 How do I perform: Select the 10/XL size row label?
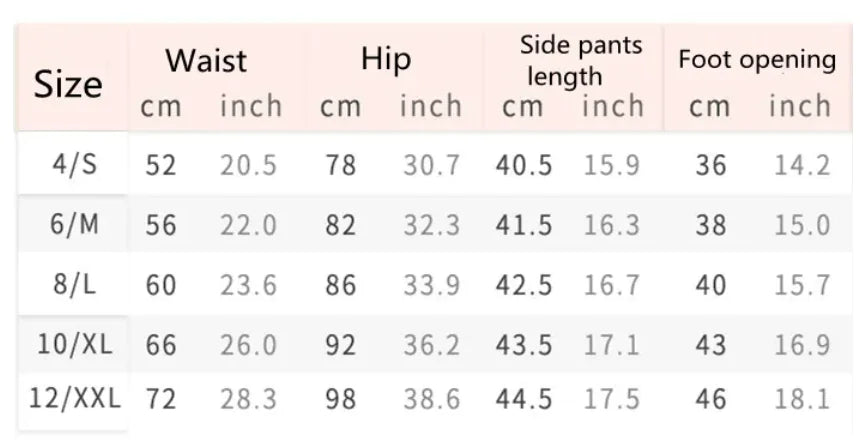click(x=75, y=345)
